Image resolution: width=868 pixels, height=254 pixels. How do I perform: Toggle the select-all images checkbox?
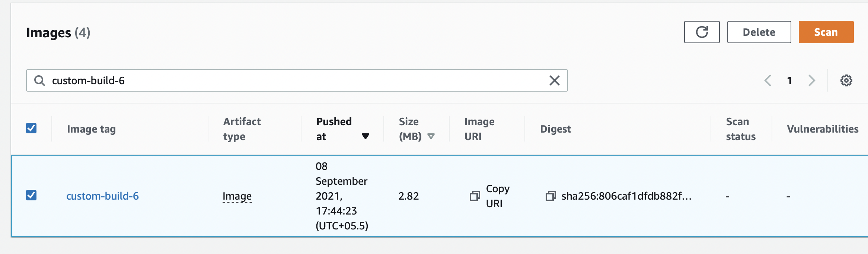[x=31, y=128]
